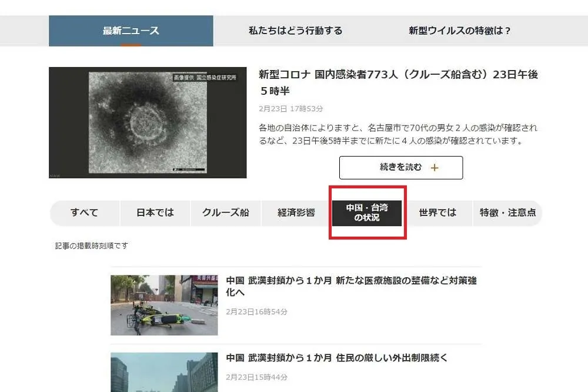Click the coronavirus microscope image thumbnail

(148, 123)
